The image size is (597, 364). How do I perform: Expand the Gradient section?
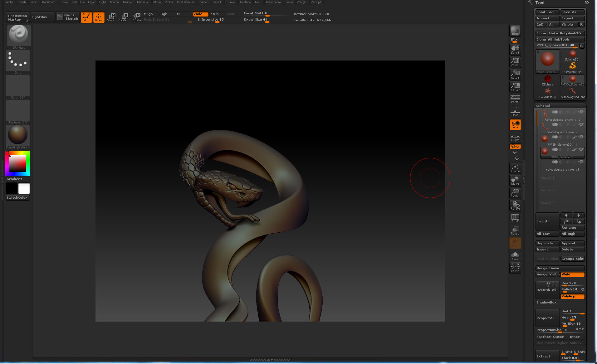click(14, 179)
